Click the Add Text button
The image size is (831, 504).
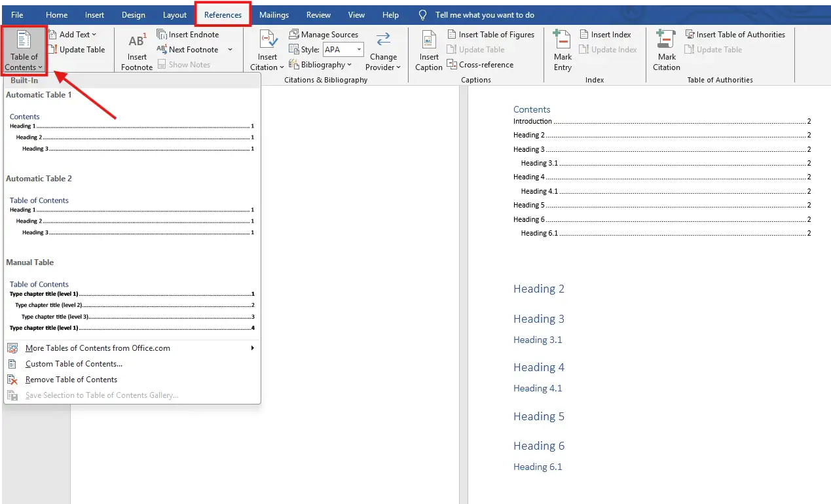point(72,34)
